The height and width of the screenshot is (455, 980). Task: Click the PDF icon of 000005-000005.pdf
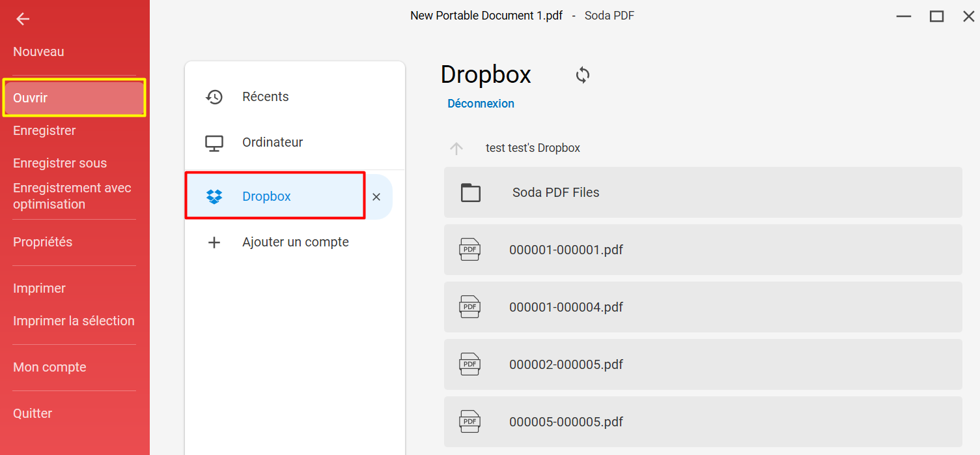click(x=470, y=422)
